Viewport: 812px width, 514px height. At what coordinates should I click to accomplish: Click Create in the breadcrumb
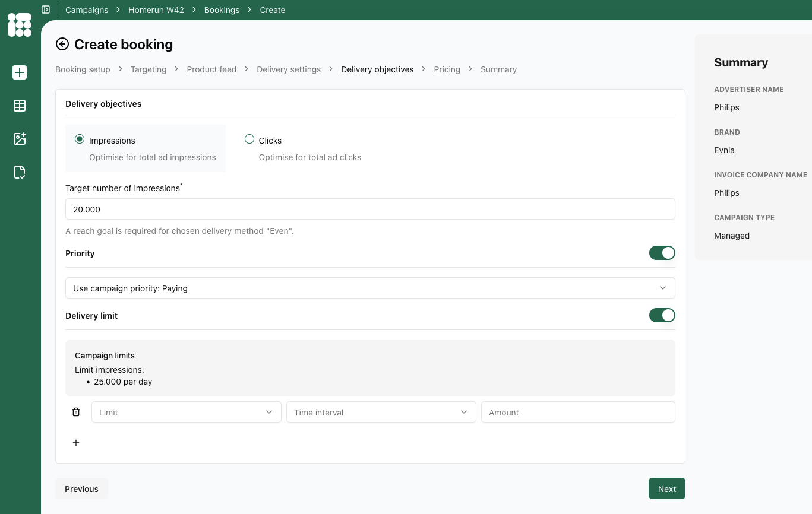273,10
